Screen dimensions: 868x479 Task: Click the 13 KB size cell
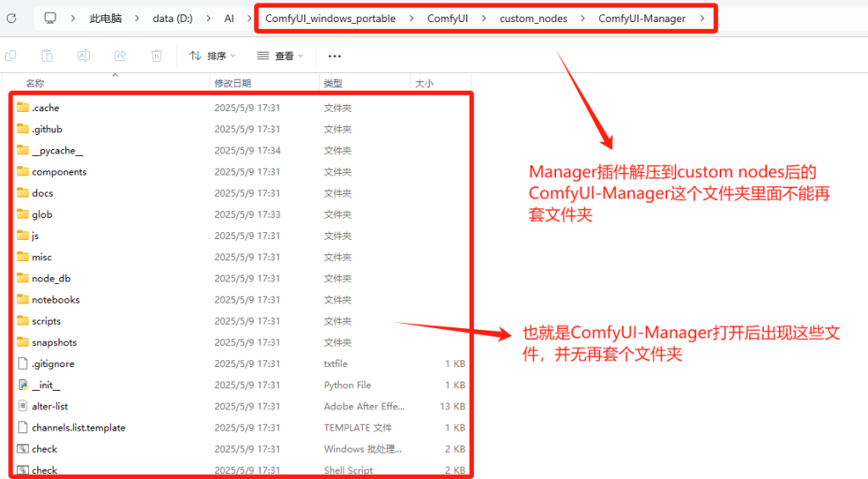pyautogui.click(x=453, y=406)
